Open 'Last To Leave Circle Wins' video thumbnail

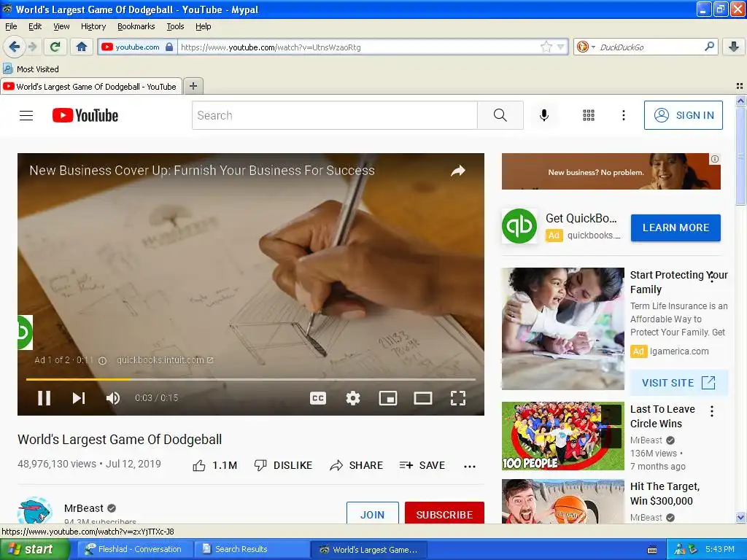click(x=562, y=436)
